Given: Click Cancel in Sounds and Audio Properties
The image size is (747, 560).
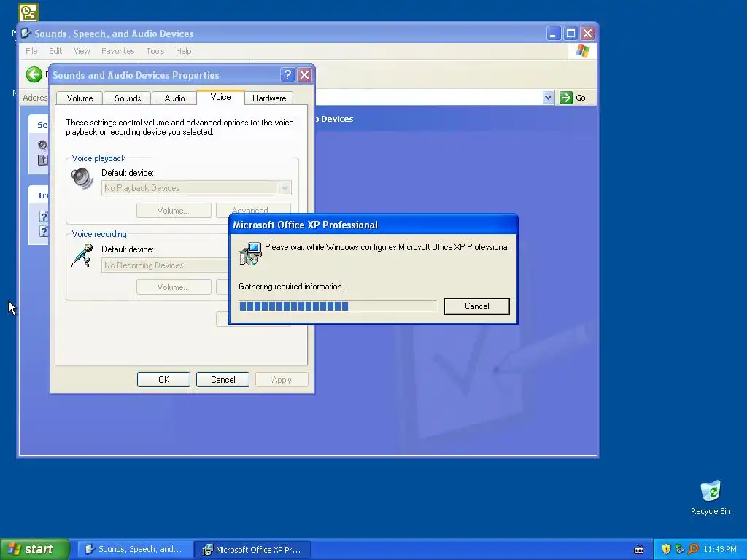Looking at the screenshot, I should coord(223,379).
